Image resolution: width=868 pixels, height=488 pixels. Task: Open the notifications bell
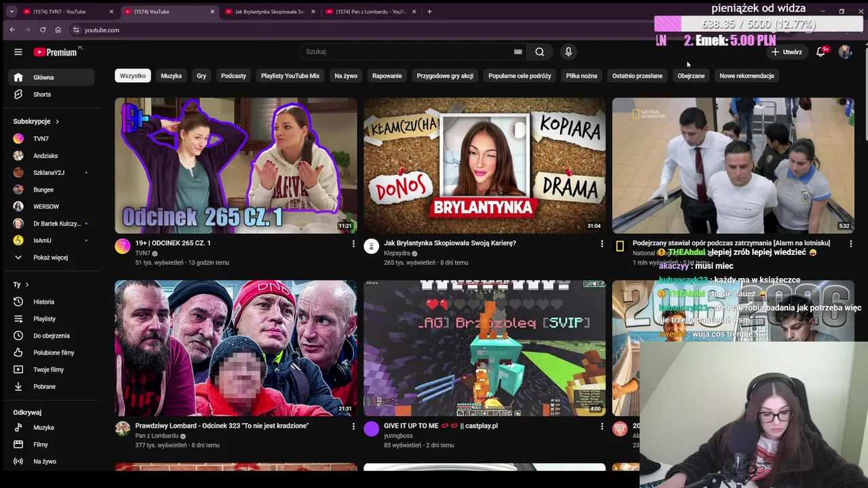[821, 52]
